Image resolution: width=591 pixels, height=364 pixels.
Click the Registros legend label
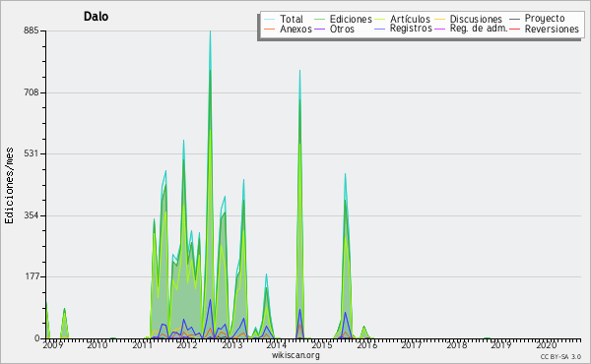click(x=411, y=29)
